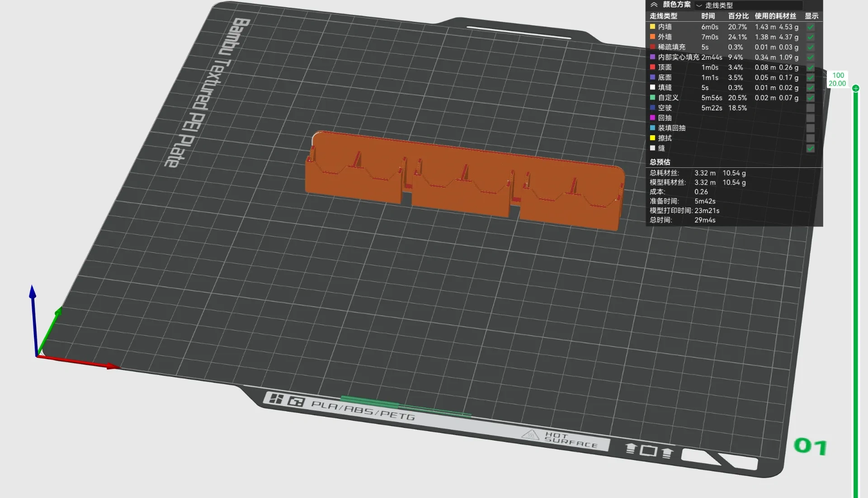Click the 外墙 time value 7m0s
Viewport: 868px width, 498px height.
[710, 37]
